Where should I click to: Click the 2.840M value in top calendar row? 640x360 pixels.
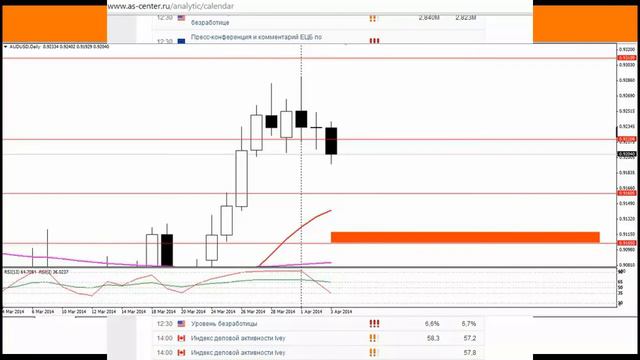429,18
